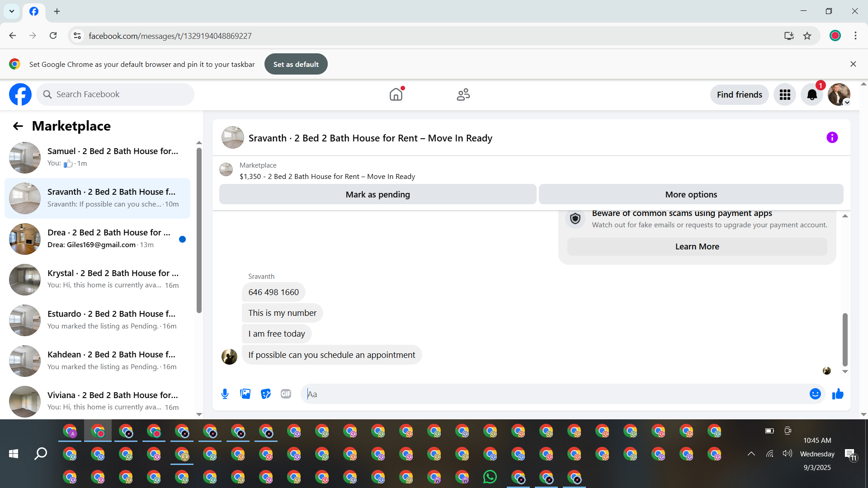The image size is (868, 488).
Task: Click the schedule an appointment message
Action: (332, 355)
